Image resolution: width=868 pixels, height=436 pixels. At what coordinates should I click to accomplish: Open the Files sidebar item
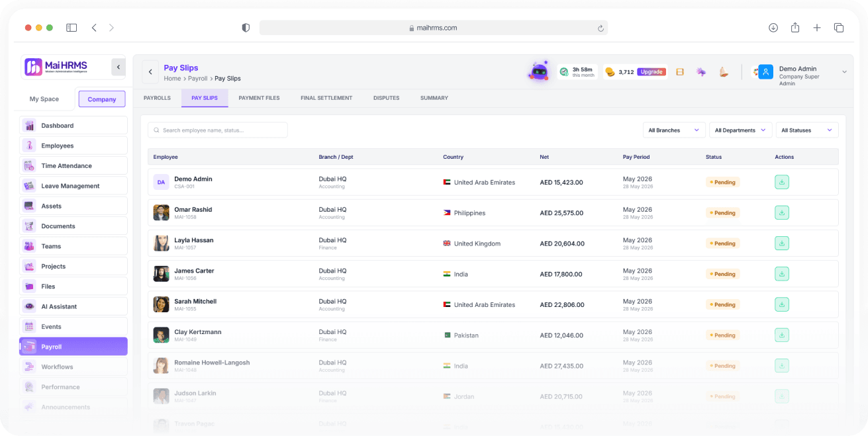pos(73,286)
